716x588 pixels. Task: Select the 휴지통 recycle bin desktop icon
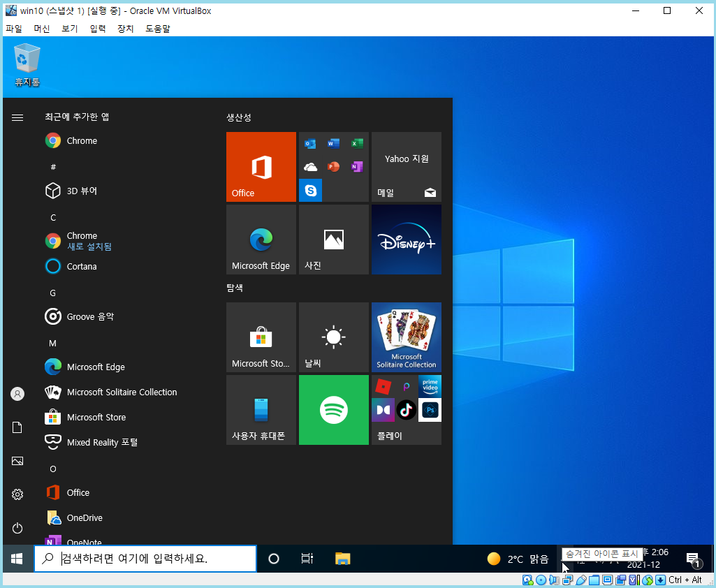click(27, 65)
